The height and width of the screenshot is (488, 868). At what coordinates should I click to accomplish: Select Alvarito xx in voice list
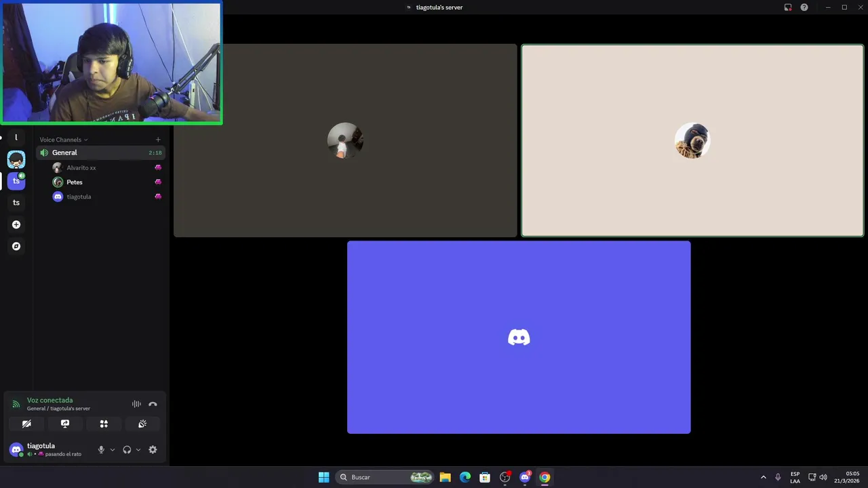[81, 167]
